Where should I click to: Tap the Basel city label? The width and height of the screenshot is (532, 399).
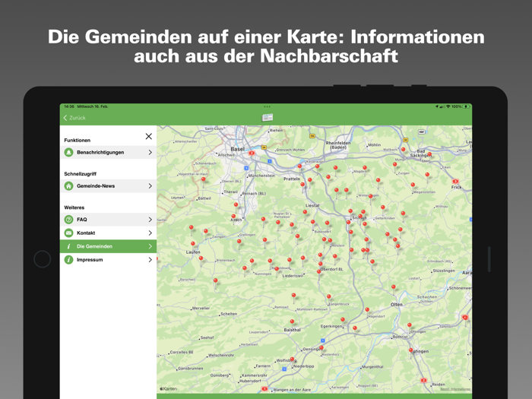[x=237, y=149]
